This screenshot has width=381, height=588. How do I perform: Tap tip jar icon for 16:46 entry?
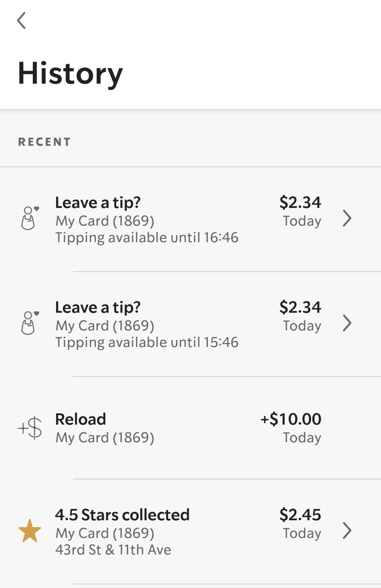click(x=29, y=218)
